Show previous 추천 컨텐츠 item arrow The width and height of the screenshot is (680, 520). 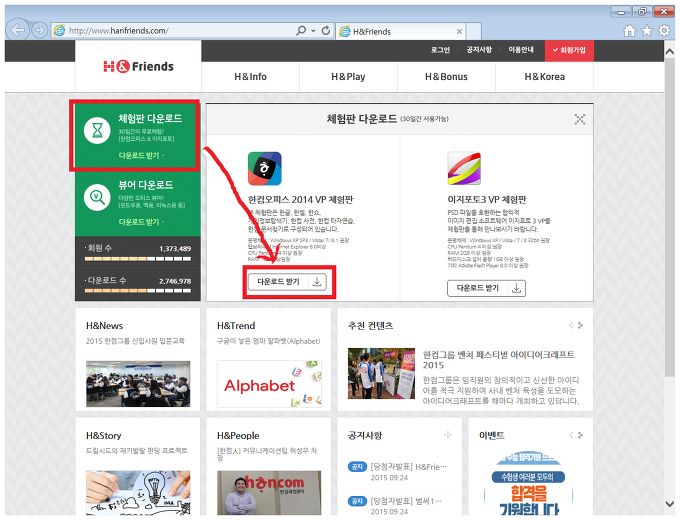pos(571,325)
